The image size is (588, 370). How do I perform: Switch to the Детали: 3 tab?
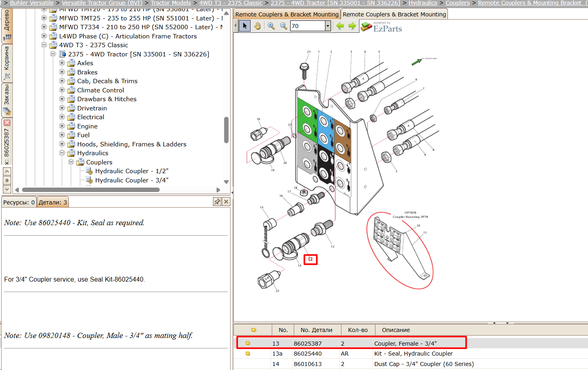(53, 202)
